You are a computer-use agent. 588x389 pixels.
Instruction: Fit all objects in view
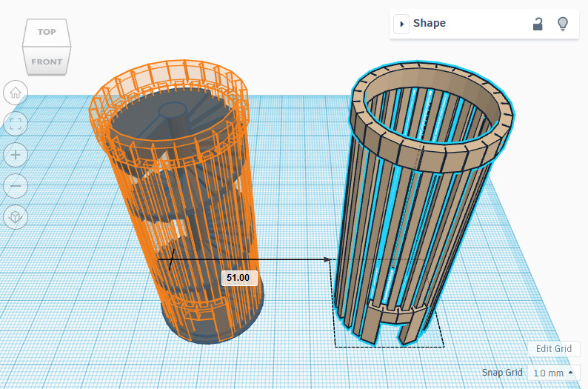click(x=16, y=124)
